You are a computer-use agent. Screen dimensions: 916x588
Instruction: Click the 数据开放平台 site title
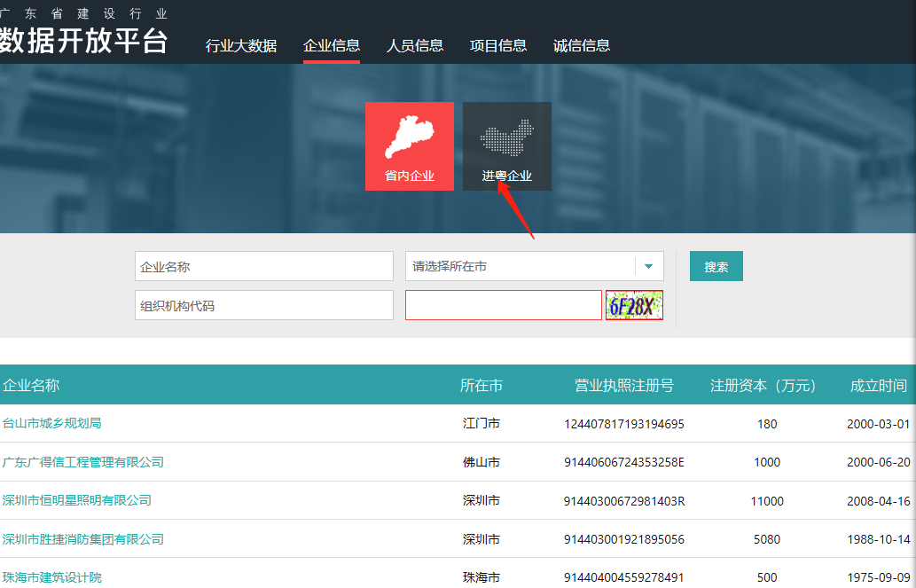point(83,41)
